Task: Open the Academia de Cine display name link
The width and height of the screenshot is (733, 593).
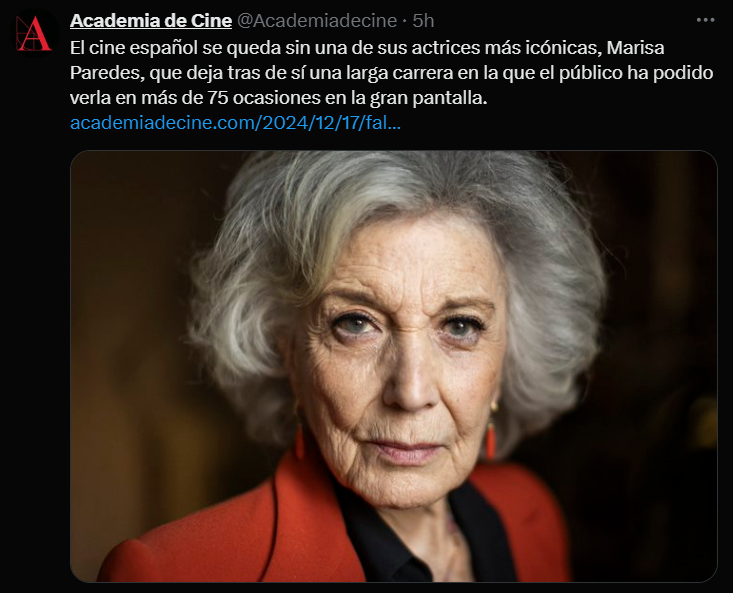Action: 151,21
